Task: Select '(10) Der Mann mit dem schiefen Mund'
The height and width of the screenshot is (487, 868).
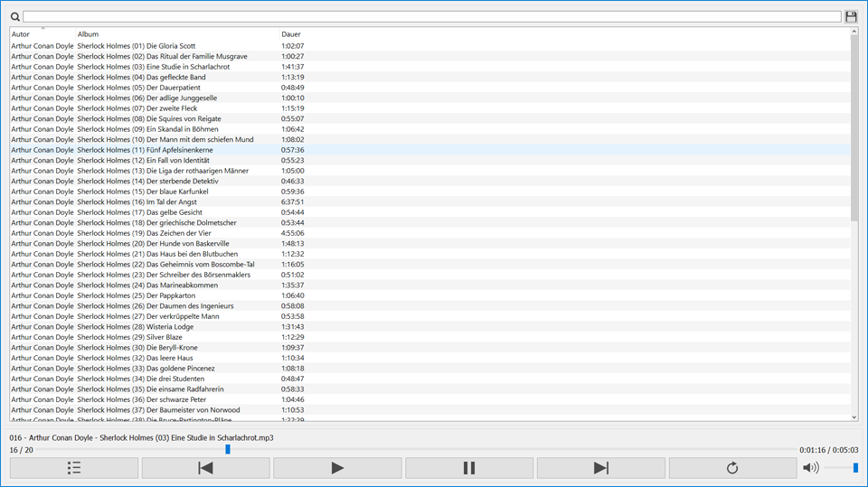Action: point(430,139)
